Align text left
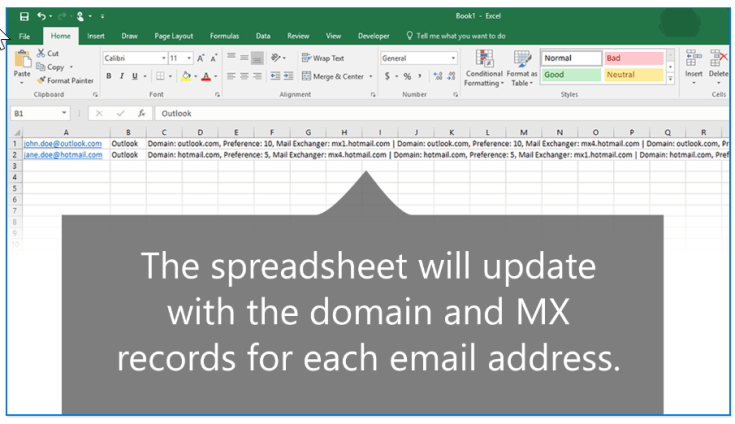The image size is (735, 424). [x=231, y=76]
